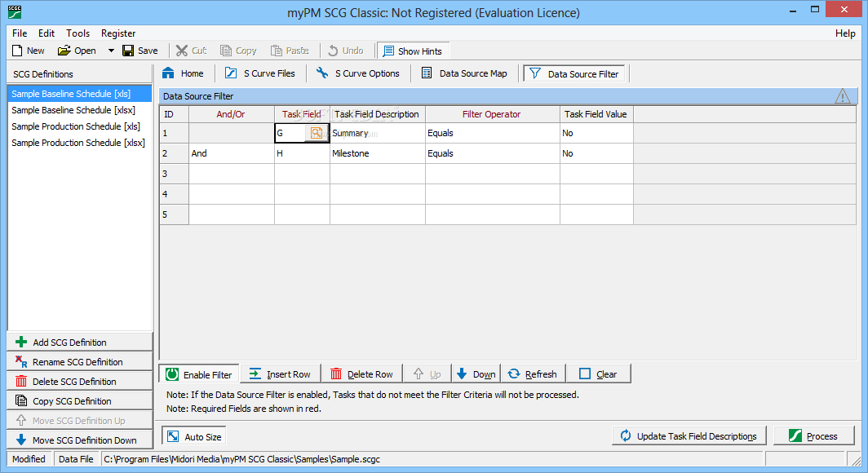The width and height of the screenshot is (868, 473).
Task: Save the file using the Save icon
Action: pos(128,51)
